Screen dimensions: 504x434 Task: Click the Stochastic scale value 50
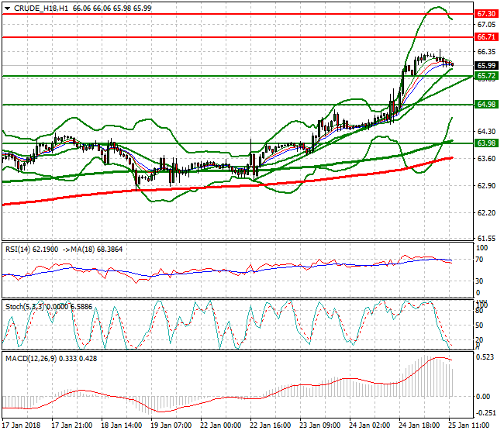pyautogui.click(x=479, y=325)
